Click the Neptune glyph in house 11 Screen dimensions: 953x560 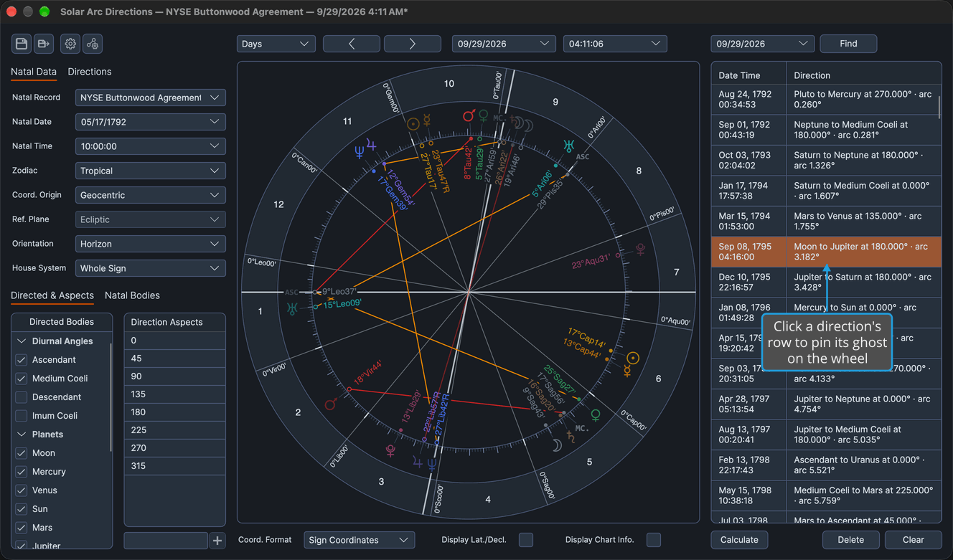pyautogui.click(x=359, y=151)
